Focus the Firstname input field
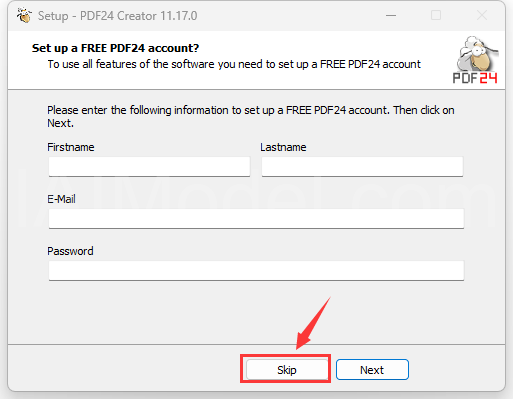The height and width of the screenshot is (399, 513). [149, 167]
